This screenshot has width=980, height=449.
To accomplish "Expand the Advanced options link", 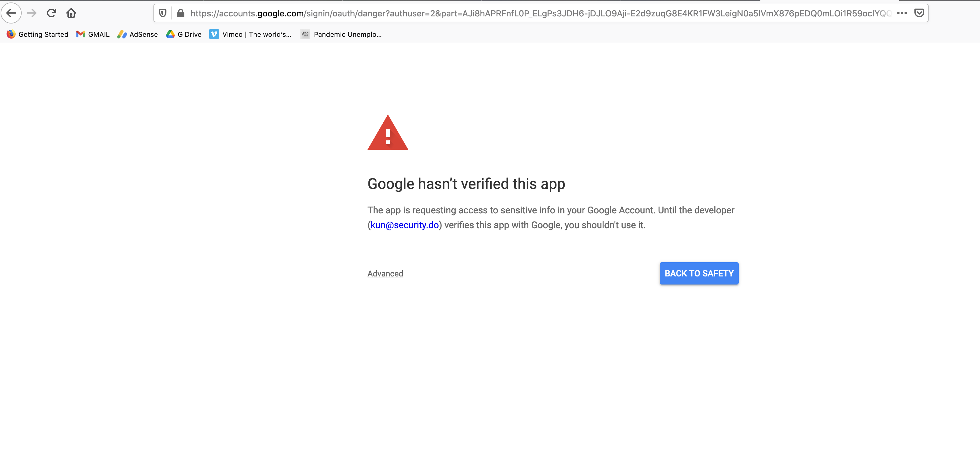I will [385, 274].
